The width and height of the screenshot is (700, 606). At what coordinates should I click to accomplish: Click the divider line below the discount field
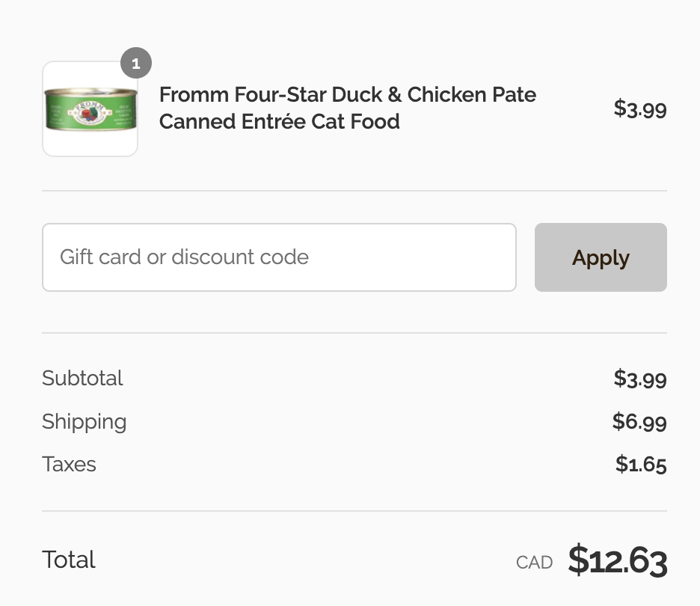(354, 333)
